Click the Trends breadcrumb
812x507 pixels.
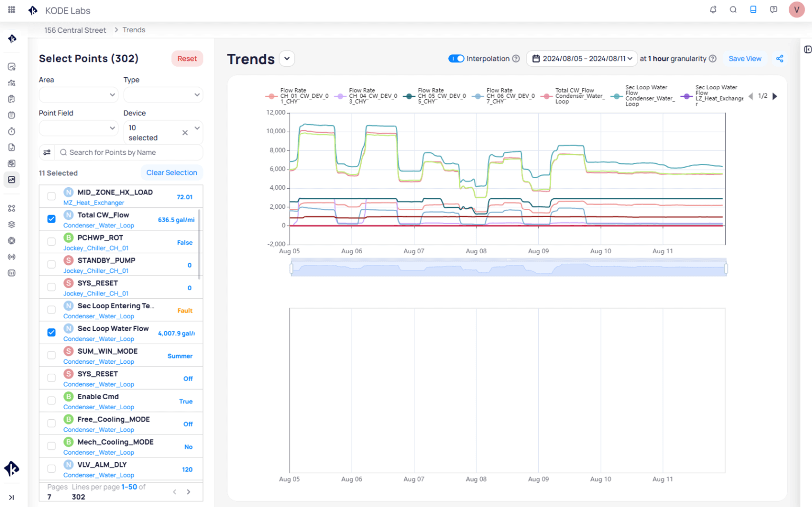(134, 30)
